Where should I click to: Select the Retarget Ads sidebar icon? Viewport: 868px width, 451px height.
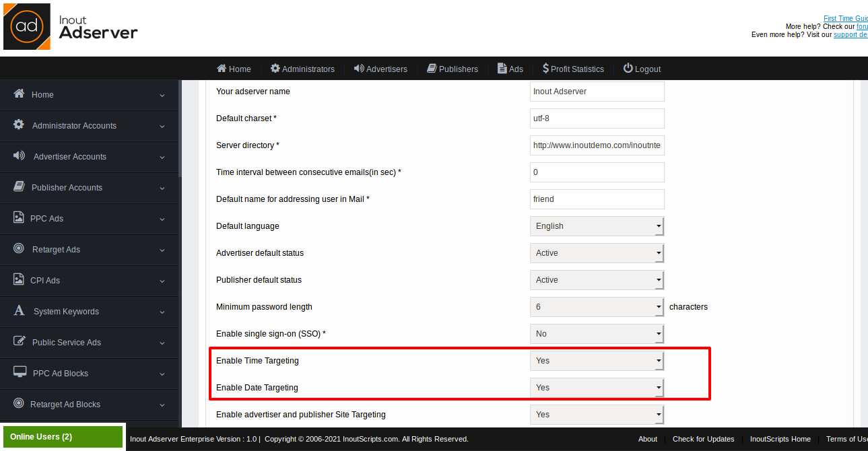[18, 249]
